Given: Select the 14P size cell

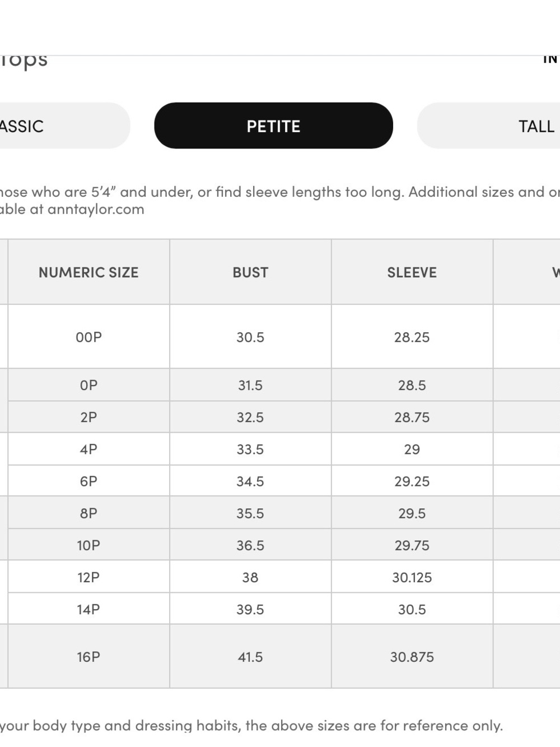Looking at the screenshot, I should pos(88,609).
